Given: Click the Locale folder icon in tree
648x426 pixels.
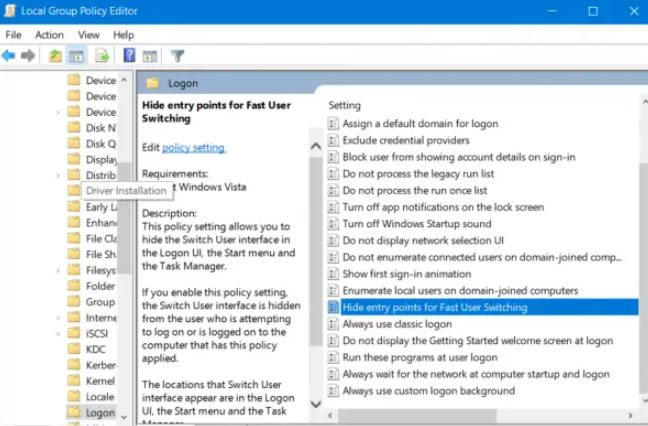Looking at the screenshot, I should tap(74, 396).
